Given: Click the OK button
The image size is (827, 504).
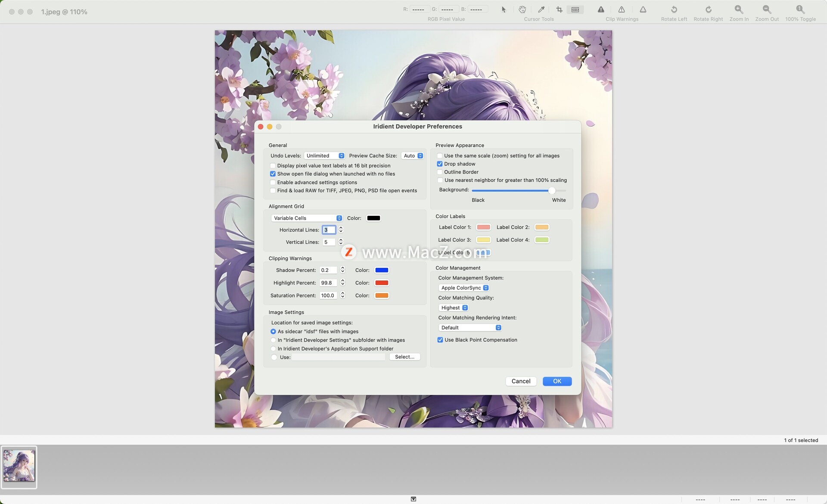Looking at the screenshot, I should (x=557, y=381).
